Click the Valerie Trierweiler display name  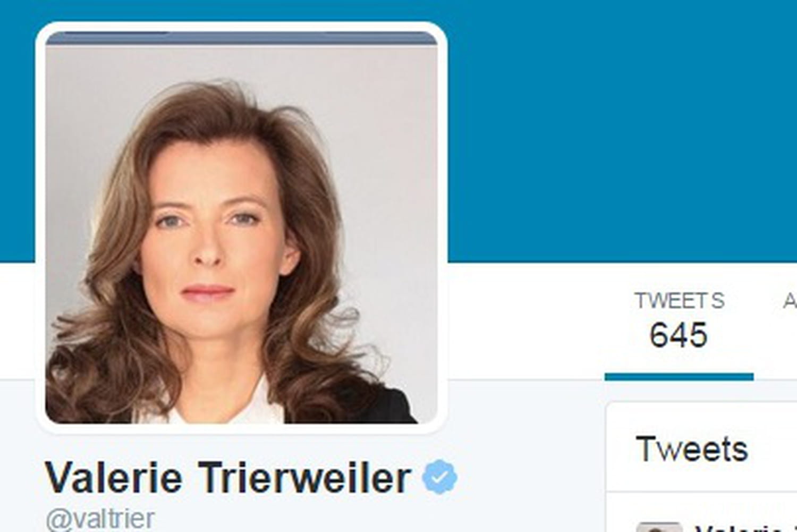point(228,477)
